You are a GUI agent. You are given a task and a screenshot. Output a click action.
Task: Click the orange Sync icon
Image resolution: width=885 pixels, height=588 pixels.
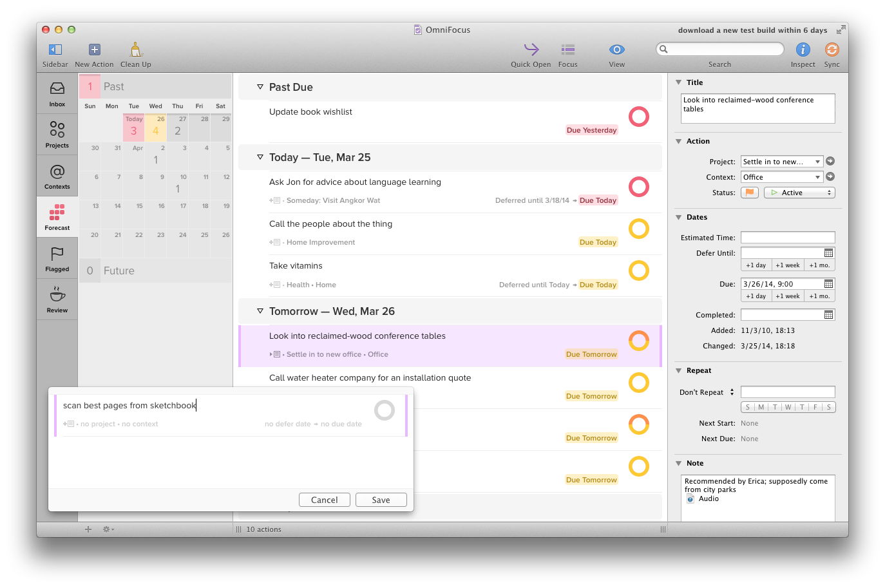(x=832, y=50)
